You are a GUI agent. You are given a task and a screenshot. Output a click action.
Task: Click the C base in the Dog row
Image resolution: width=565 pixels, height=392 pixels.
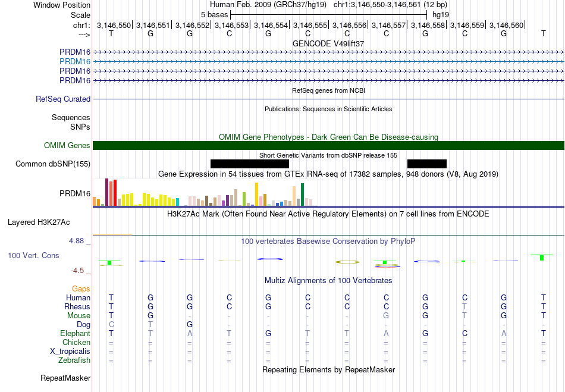pyautogui.click(x=111, y=325)
